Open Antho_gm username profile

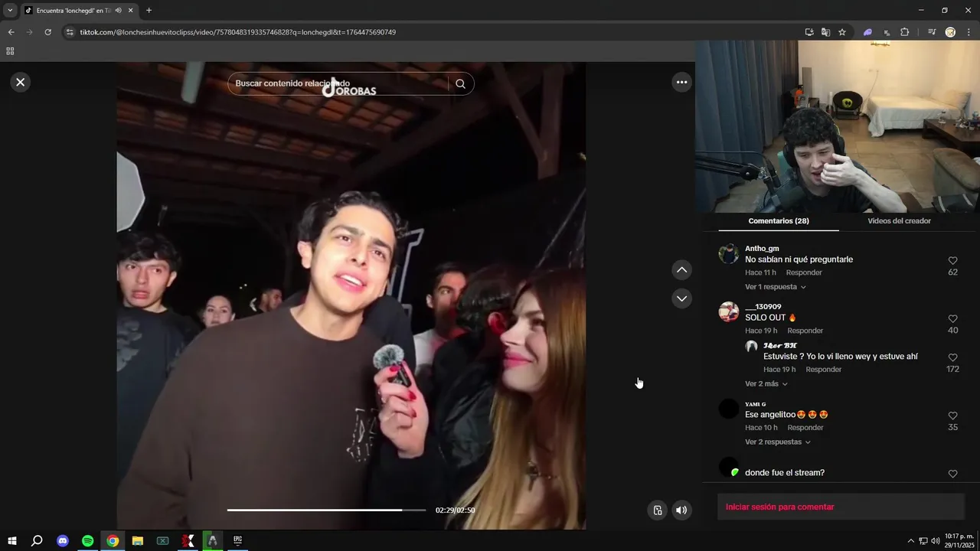[x=762, y=249]
